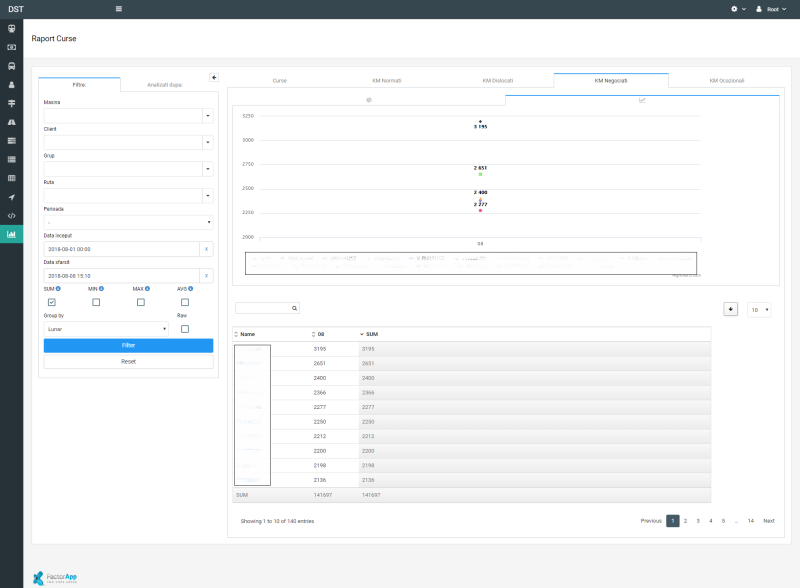This screenshot has height=588, width=800.
Task: Enable the Raw checkbox
Action: pos(185,328)
